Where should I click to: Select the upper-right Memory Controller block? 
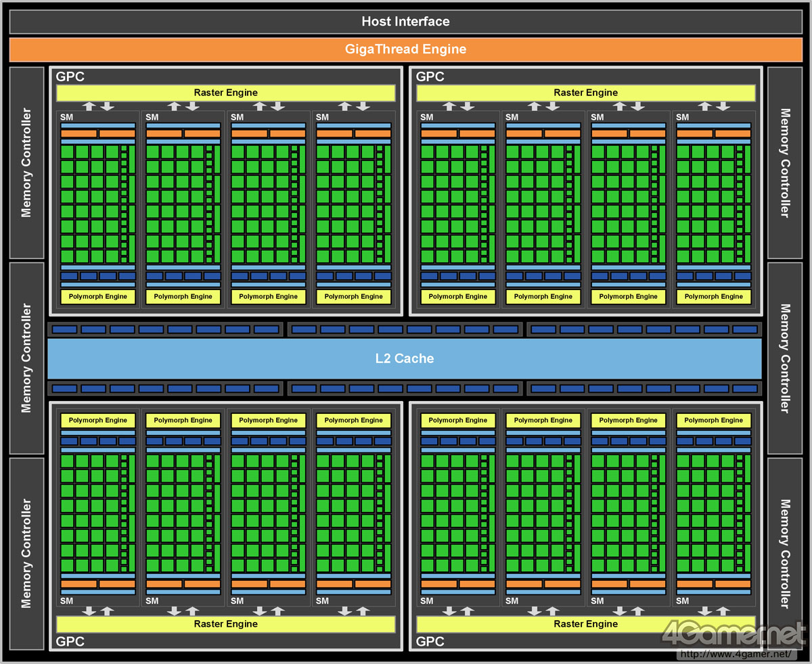(784, 162)
